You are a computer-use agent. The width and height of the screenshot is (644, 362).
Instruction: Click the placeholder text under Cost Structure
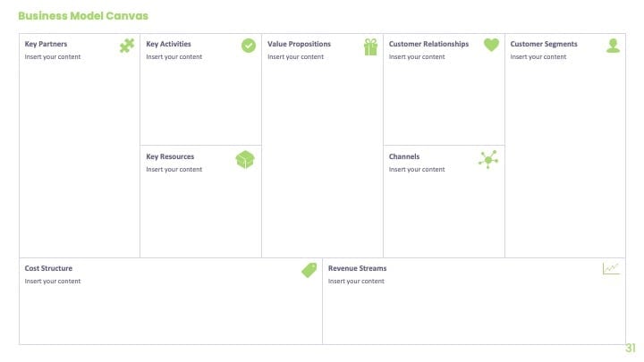[x=53, y=282]
